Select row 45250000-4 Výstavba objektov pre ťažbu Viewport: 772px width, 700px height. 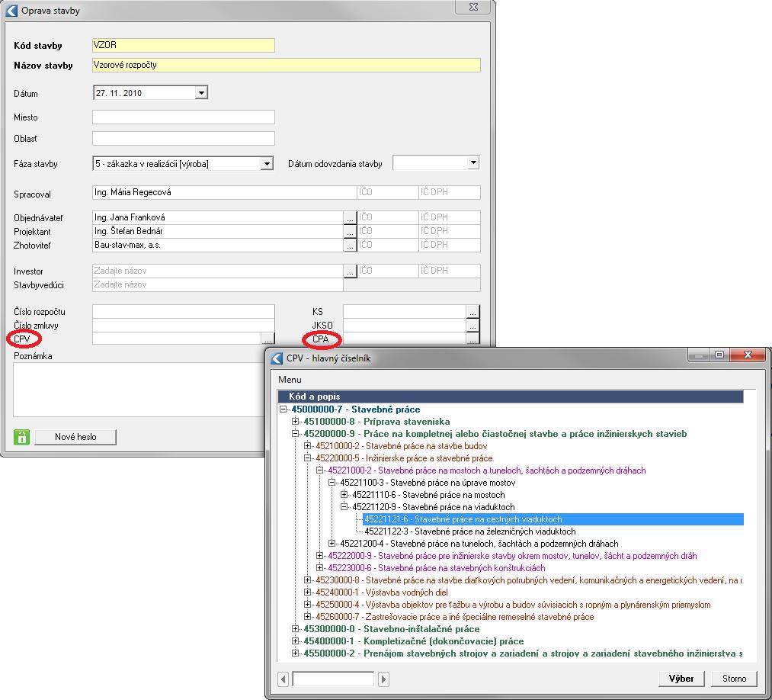point(513,605)
